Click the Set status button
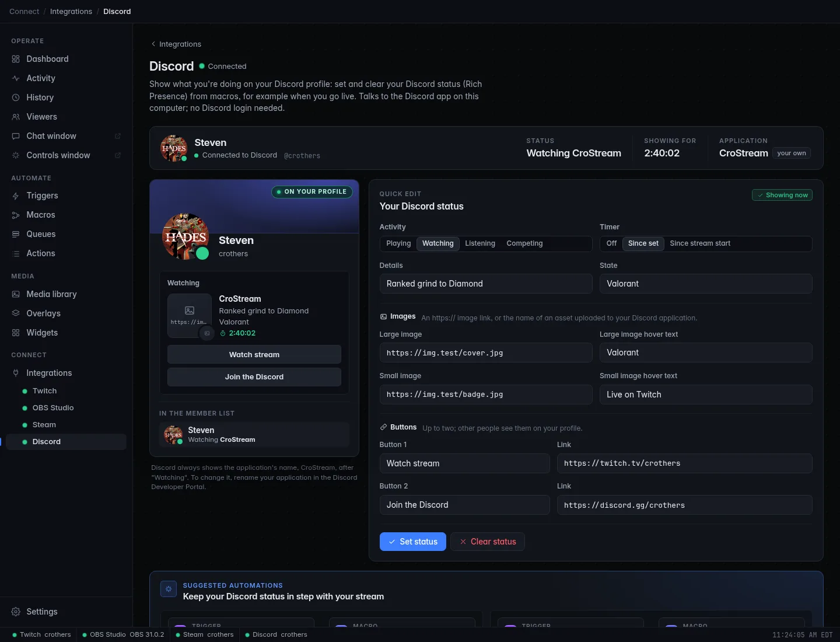This screenshot has height=642, width=840. click(x=413, y=542)
